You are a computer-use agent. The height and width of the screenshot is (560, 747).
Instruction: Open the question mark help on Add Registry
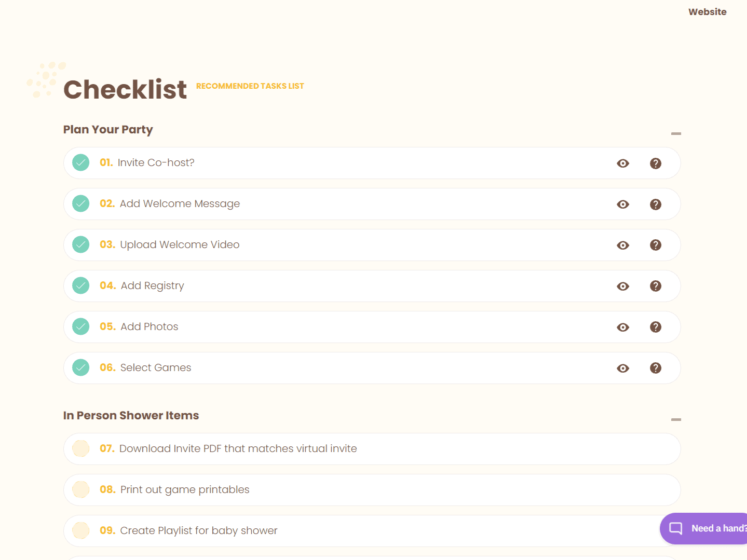point(656,286)
